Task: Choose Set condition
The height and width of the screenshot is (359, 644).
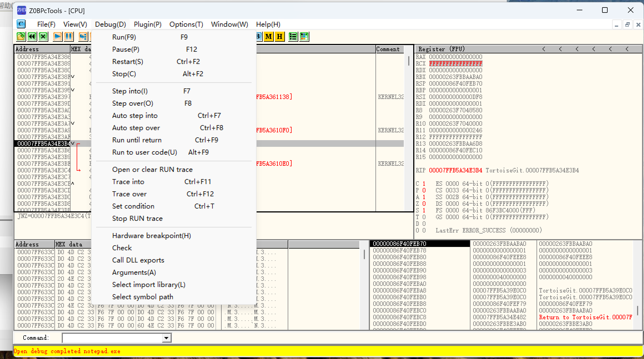Action: [174, 206]
